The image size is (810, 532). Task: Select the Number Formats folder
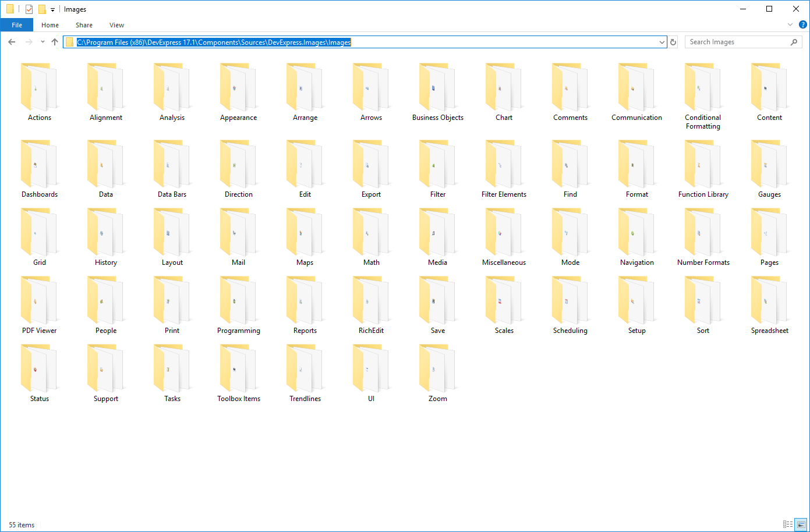point(703,237)
